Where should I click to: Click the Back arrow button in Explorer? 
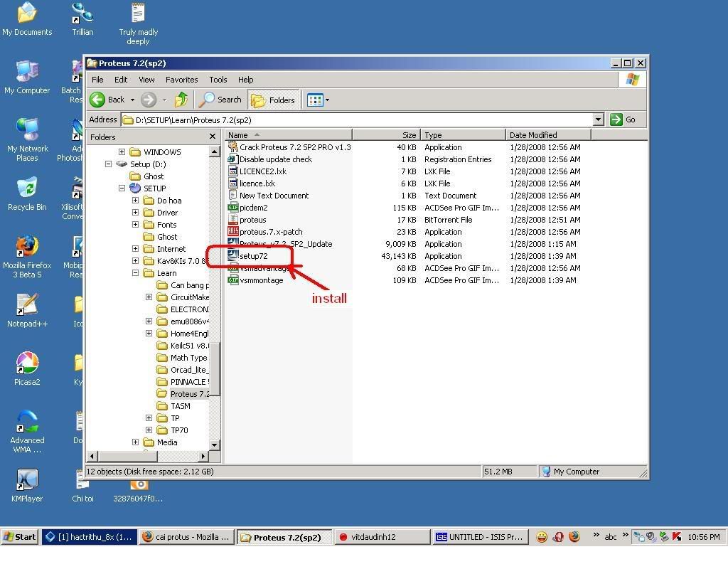(x=108, y=100)
